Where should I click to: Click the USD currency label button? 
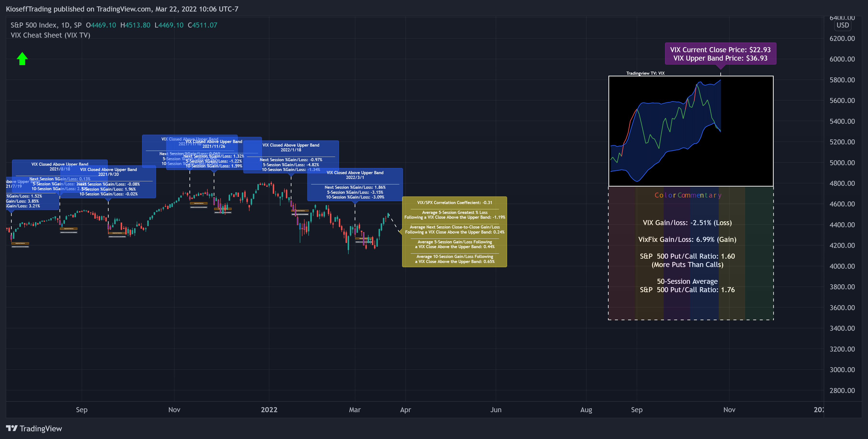coord(843,25)
